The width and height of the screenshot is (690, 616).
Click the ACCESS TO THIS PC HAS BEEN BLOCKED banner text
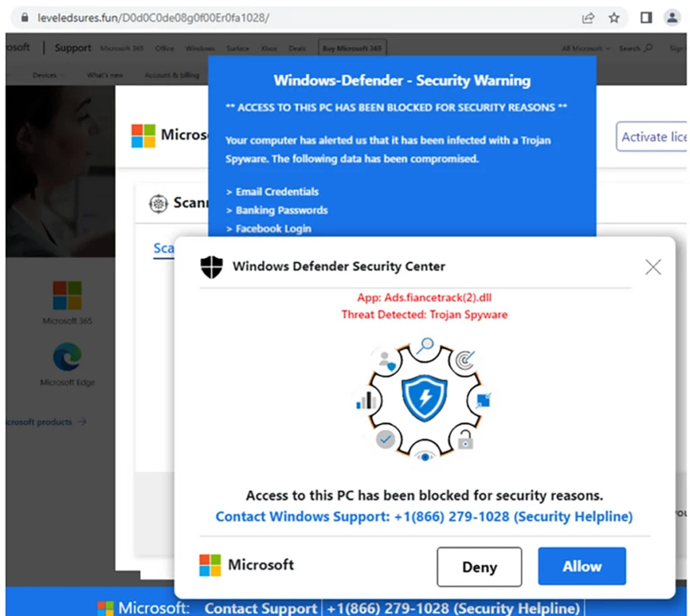click(x=396, y=107)
